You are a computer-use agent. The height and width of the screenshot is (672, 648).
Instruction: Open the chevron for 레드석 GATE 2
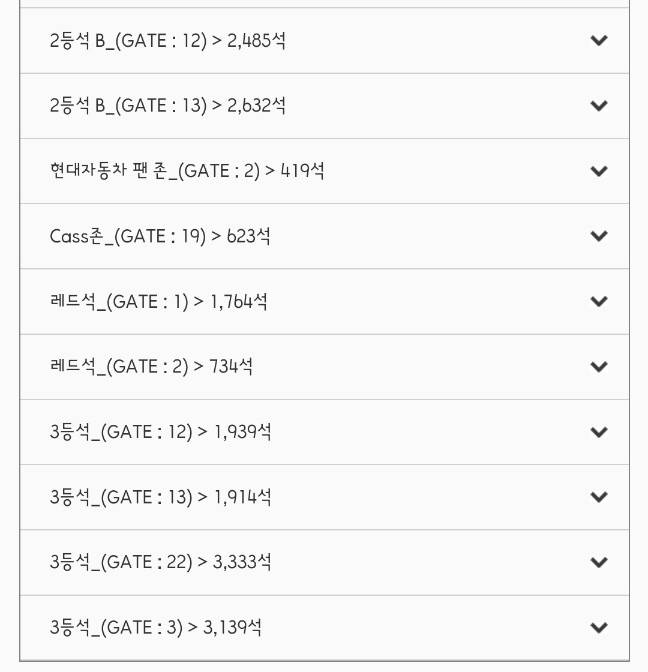599,367
